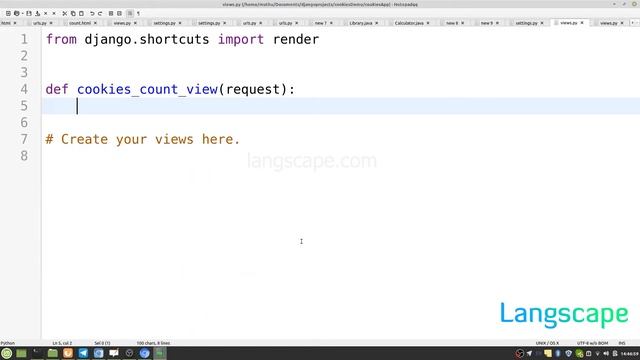Image resolution: width=640 pixels, height=360 pixels.
Task: Click '100 chars, 8 lines' status text
Action: (x=153, y=343)
